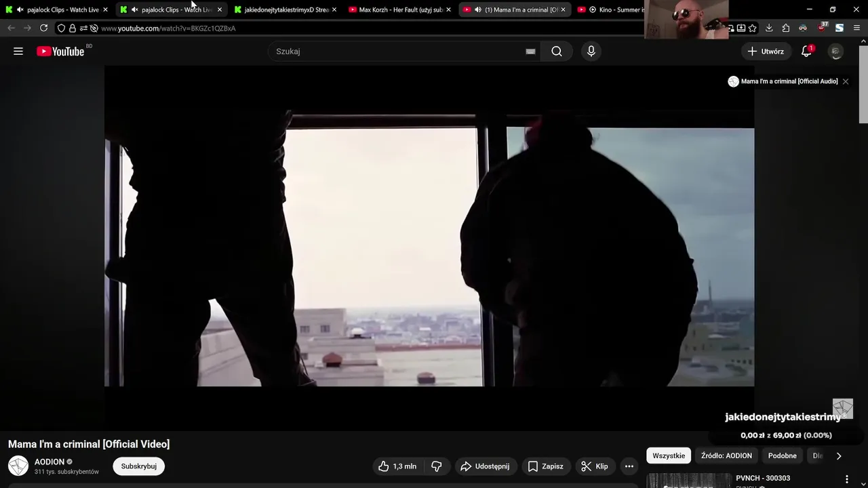Click AODION channel avatar
The image size is (868, 488).
coord(18,466)
